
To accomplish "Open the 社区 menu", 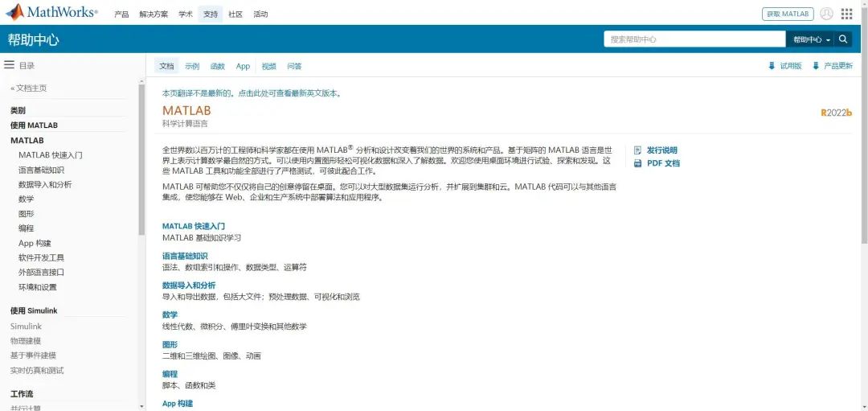I will pyautogui.click(x=235, y=14).
